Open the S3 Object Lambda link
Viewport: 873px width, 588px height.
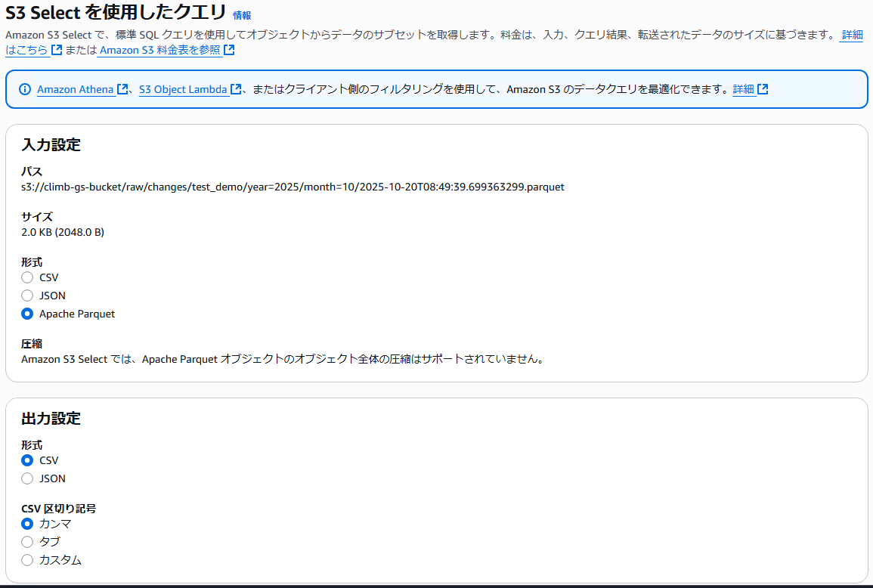183,89
